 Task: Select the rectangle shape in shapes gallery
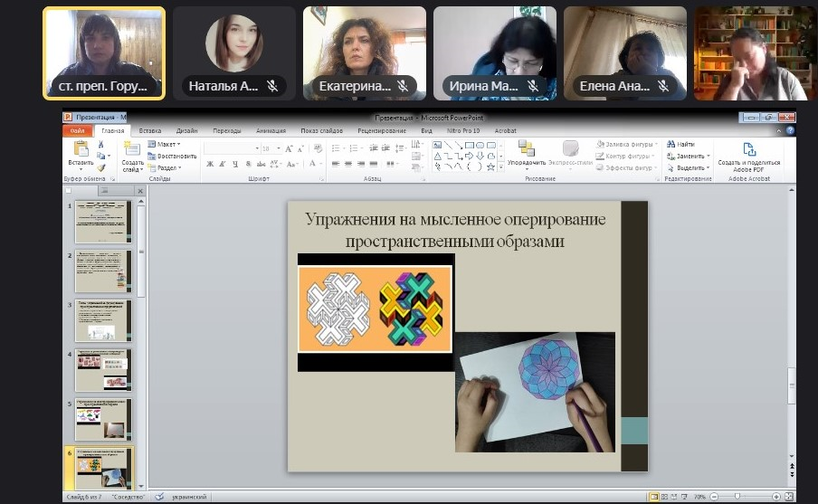470,145
